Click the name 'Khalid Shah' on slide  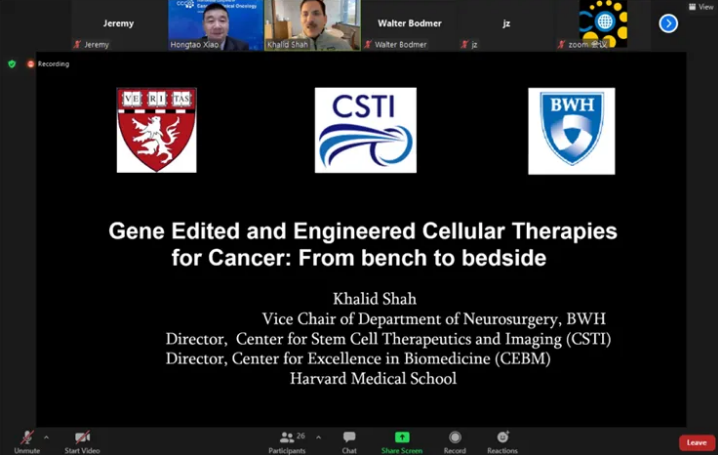[375, 299]
